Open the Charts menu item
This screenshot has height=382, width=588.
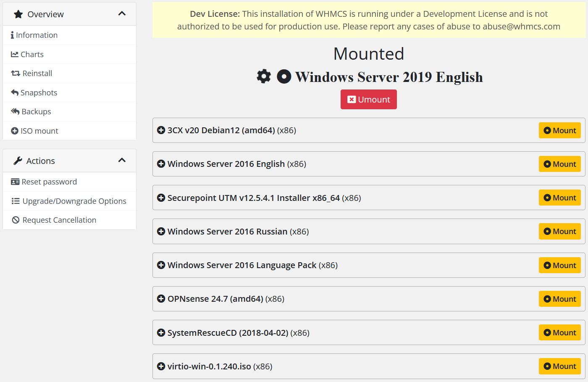(70, 54)
